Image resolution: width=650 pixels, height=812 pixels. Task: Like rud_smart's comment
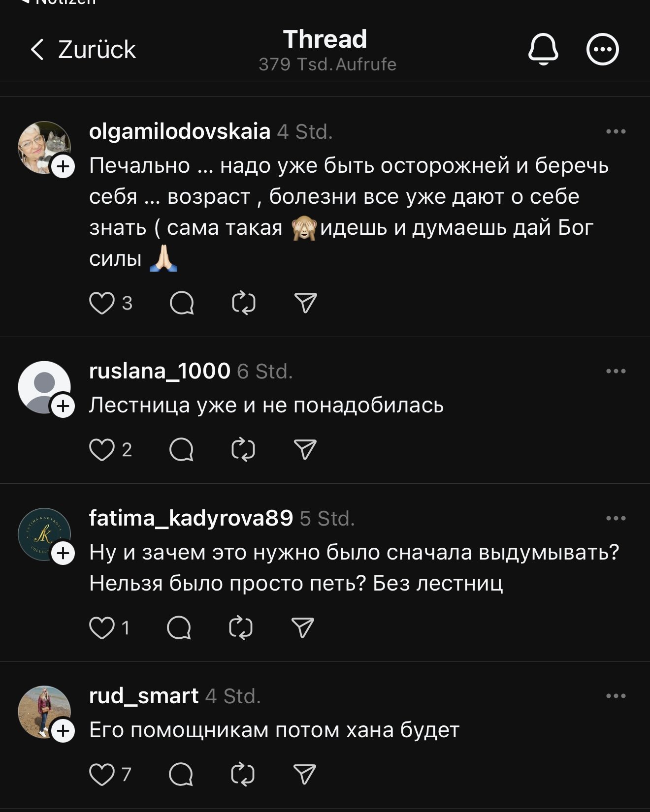(x=102, y=774)
